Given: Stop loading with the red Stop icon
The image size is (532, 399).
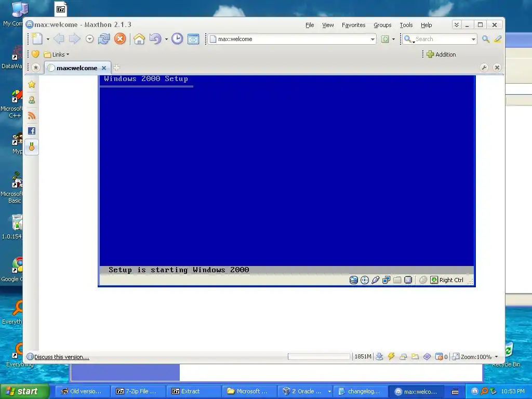Looking at the screenshot, I should pyautogui.click(x=120, y=39).
